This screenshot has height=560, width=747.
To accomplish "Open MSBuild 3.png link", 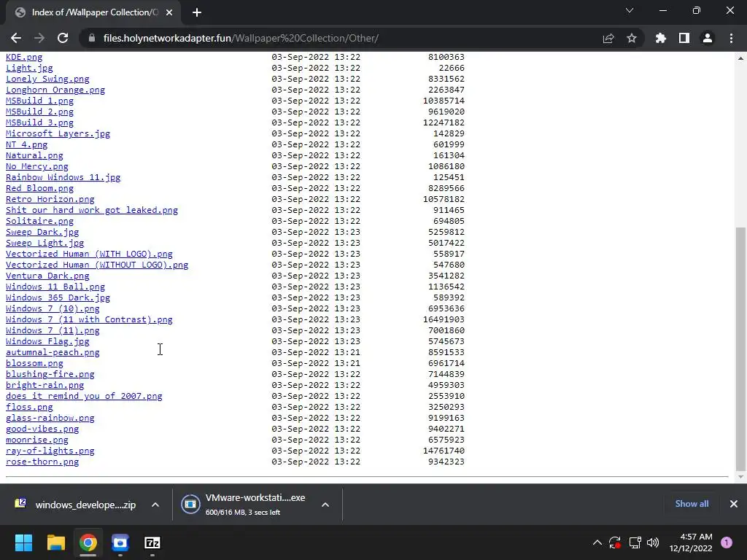I will click(x=39, y=122).
